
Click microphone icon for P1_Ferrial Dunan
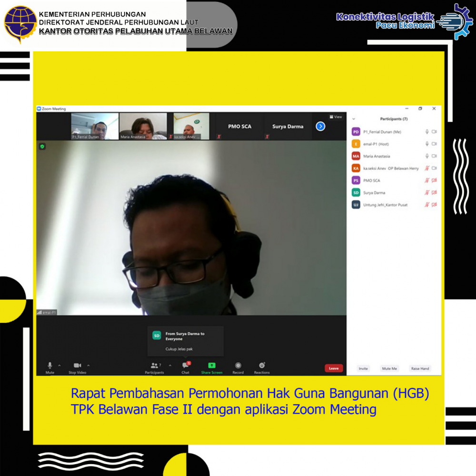click(427, 132)
